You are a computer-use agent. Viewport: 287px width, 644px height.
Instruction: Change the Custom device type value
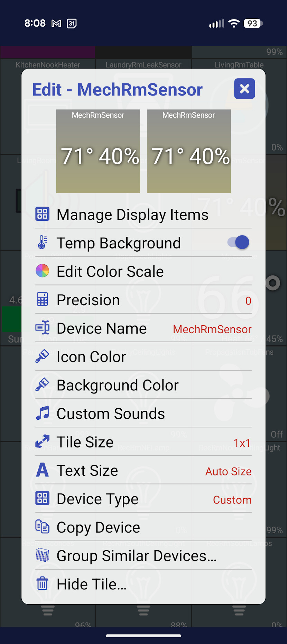coord(232,500)
